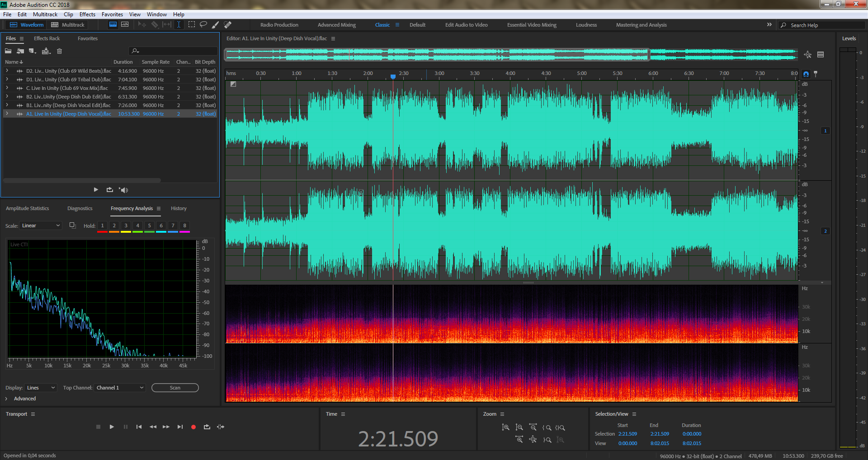This screenshot has width=868, height=460.
Task: Click the zoom navigator target icon
Action: point(807,55)
